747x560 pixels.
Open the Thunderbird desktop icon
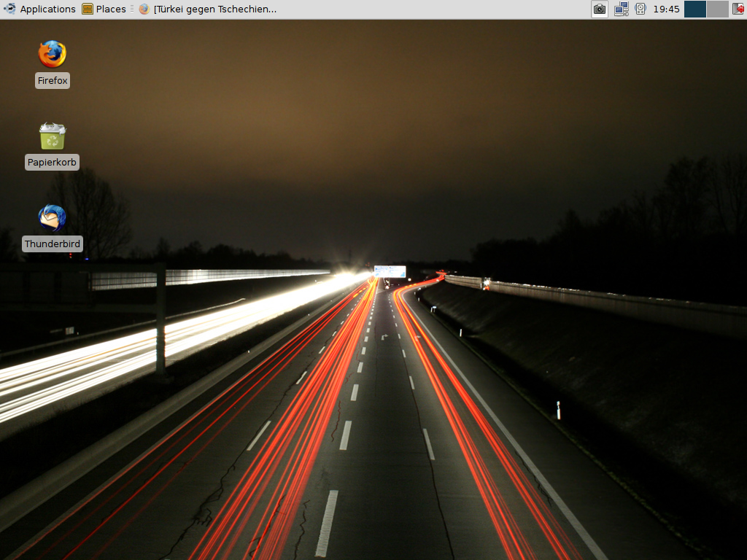tap(52, 218)
